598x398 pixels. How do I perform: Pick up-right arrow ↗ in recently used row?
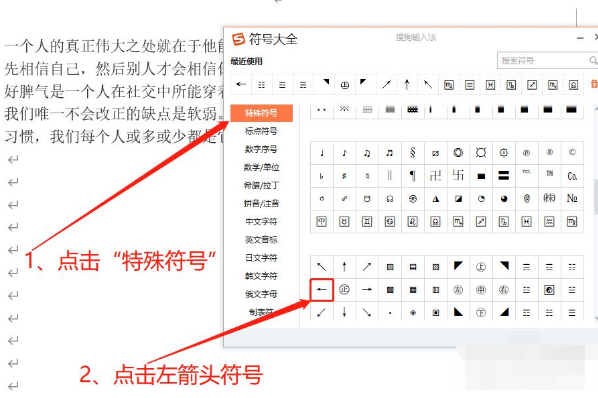(x=386, y=85)
